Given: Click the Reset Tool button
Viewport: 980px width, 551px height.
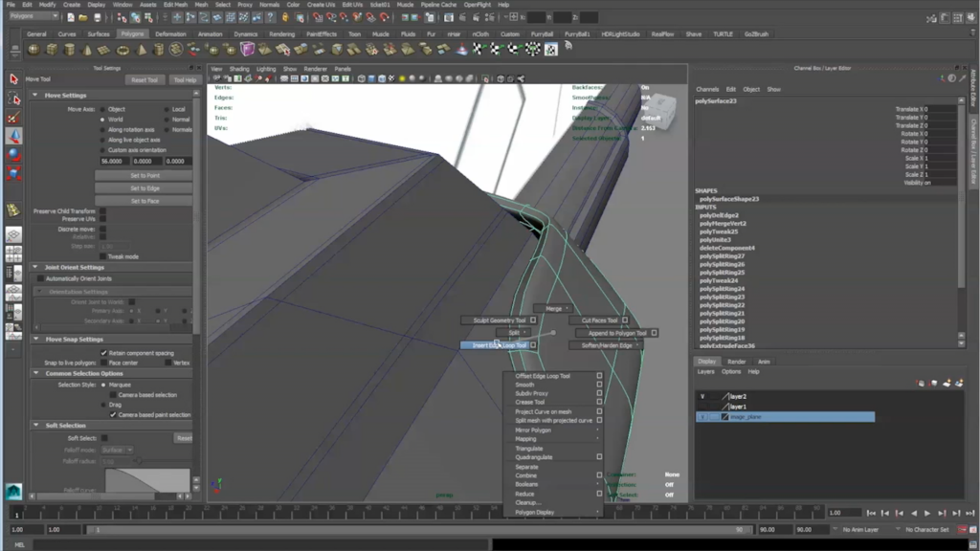Looking at the screenshot, I should coord(145,80).
